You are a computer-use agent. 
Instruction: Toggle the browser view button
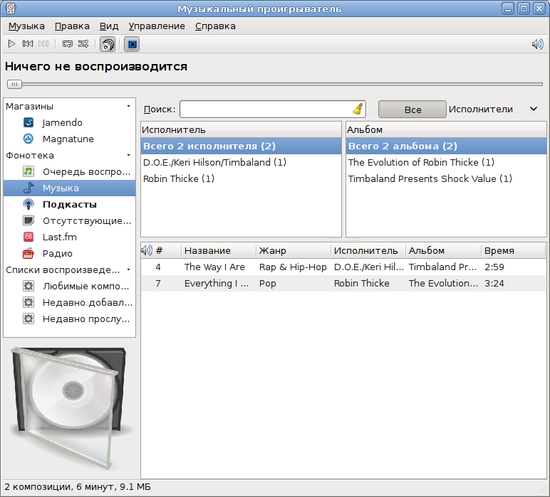[x=108, y=44]
